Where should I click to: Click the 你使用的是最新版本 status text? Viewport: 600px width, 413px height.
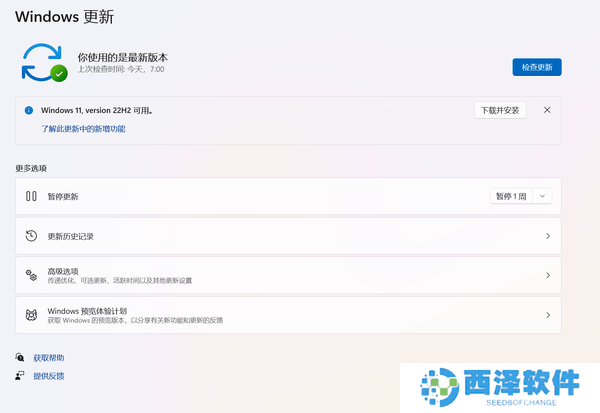point(123,57)
